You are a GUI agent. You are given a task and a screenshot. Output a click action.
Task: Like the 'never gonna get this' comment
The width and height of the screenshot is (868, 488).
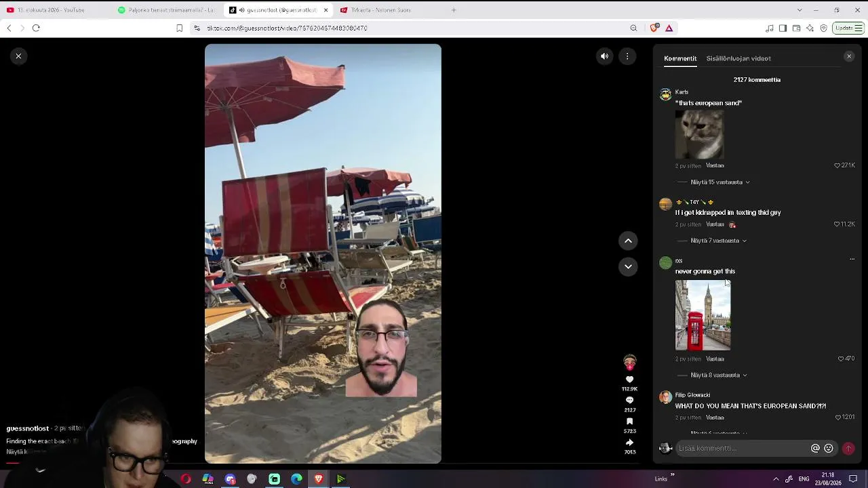841,359
